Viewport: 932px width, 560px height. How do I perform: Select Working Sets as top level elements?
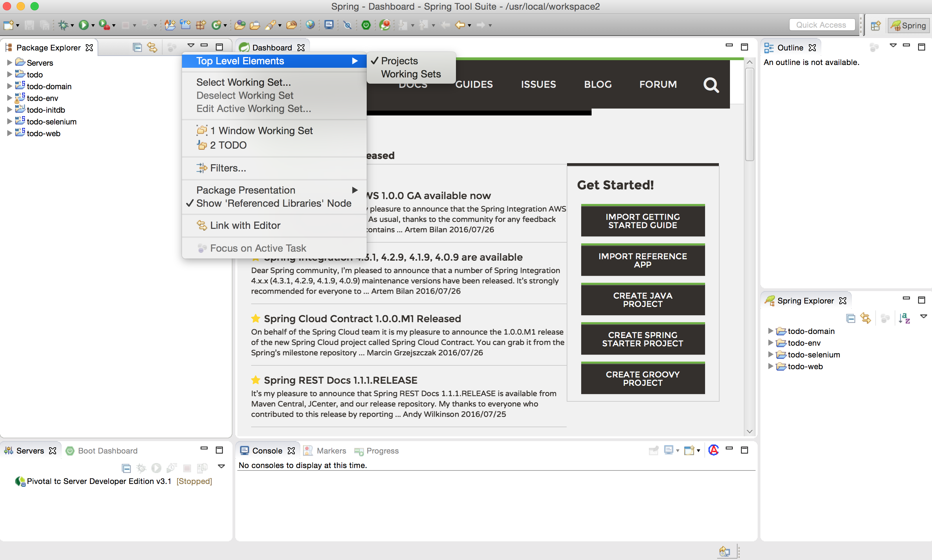(411, 74)
